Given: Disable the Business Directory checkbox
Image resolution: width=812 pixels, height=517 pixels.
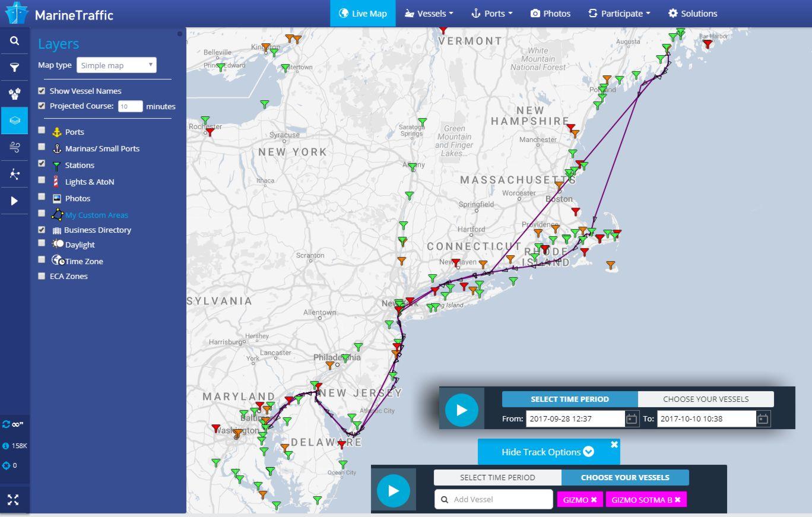Looking at the screenshot, I should point(42,230).
